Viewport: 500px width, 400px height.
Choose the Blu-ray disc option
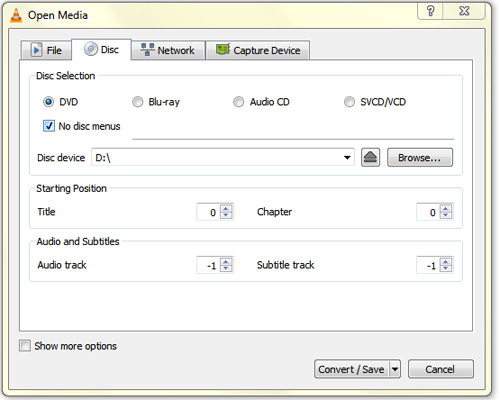coord(137,102)
